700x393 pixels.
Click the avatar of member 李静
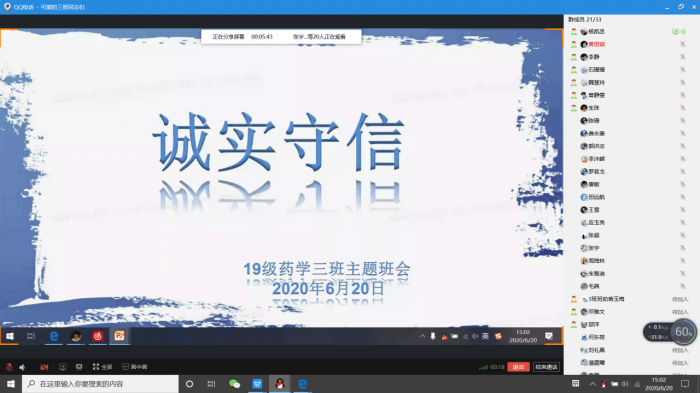(584, 57)
